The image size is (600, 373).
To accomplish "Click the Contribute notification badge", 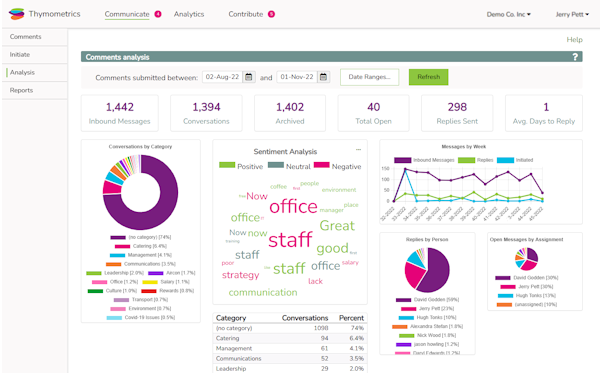I will 271,14.
